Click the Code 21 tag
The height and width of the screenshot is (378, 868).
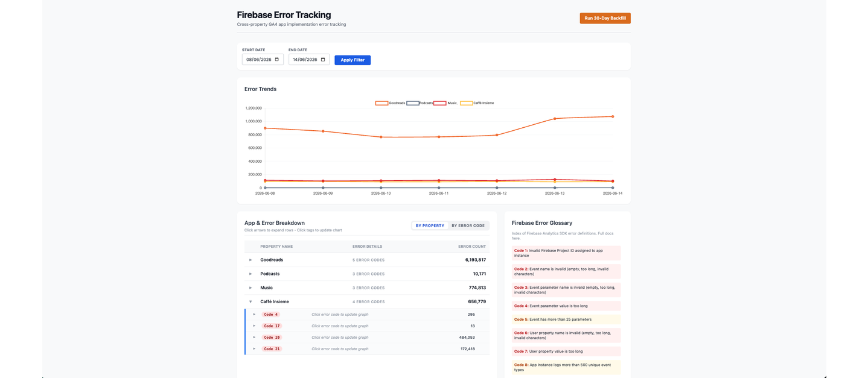coord(272,348)
